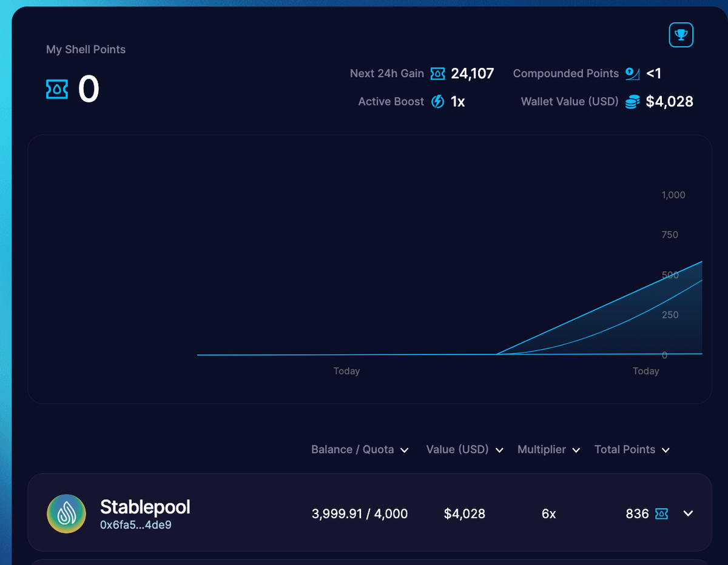Open the 0x6fa5...4de9 address link
This screenshot has width=728, height=565.
tap(135, 525)
